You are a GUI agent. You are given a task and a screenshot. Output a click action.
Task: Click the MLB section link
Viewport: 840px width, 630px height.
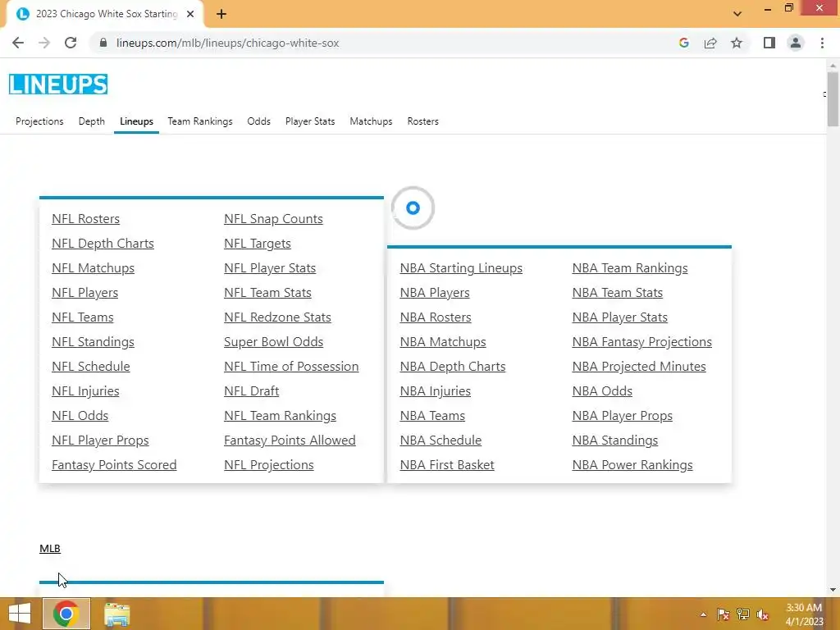pos(50,549)
